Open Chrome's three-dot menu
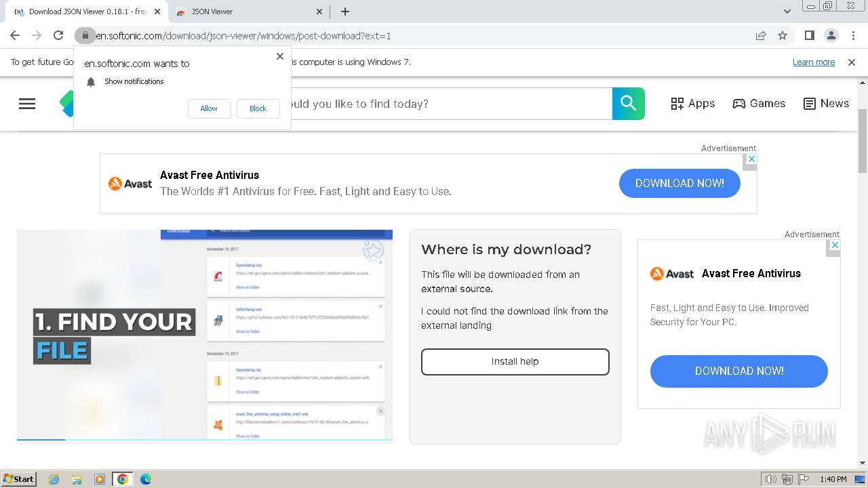 point(853,35)
